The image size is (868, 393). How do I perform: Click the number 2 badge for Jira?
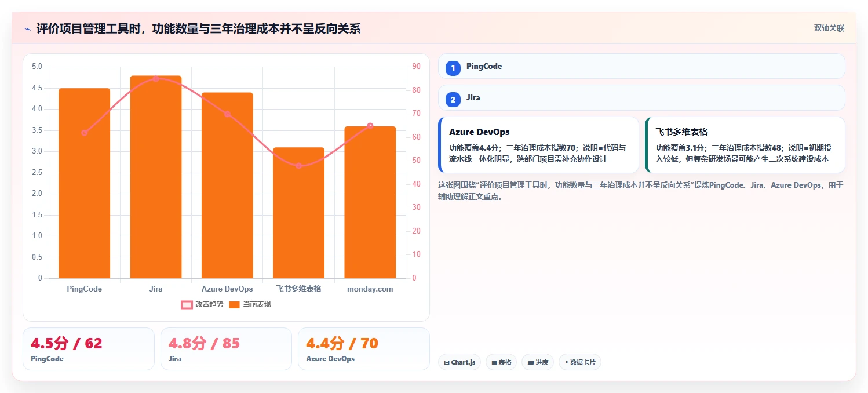click(453, 100)
